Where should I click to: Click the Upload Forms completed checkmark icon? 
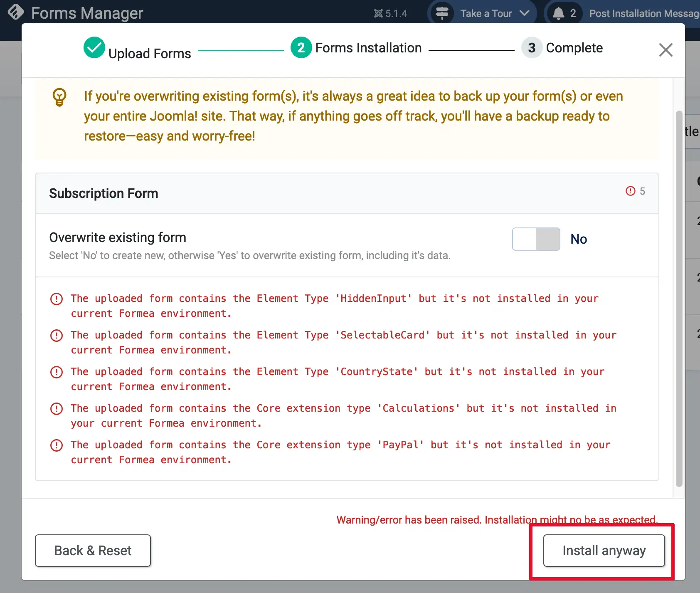pyautogui.click(x=94, y=47)
